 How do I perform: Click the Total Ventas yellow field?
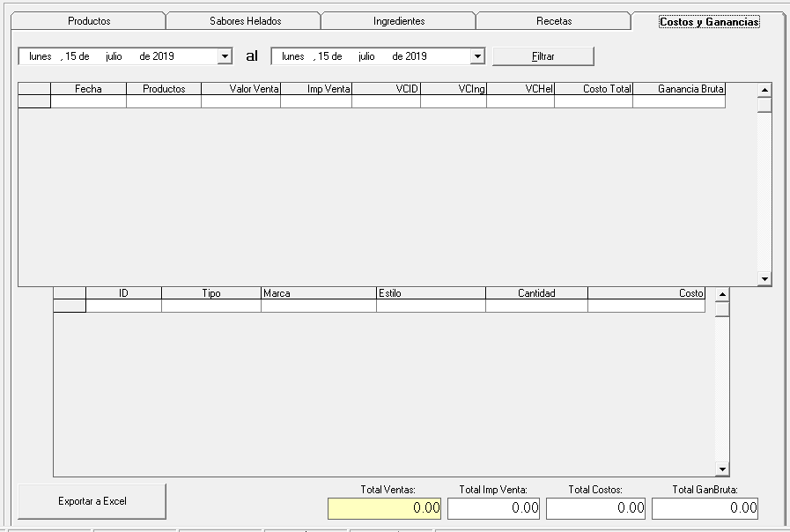tap(384, 508)
